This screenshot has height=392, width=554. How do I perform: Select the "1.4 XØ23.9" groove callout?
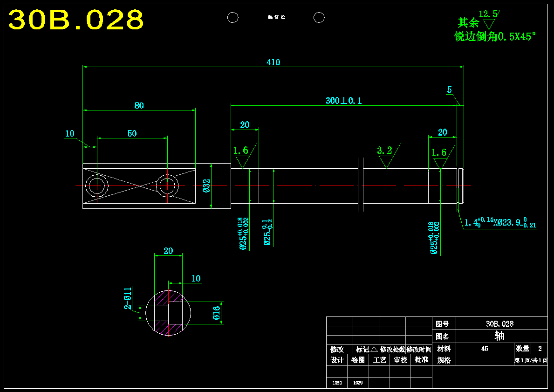500,222
